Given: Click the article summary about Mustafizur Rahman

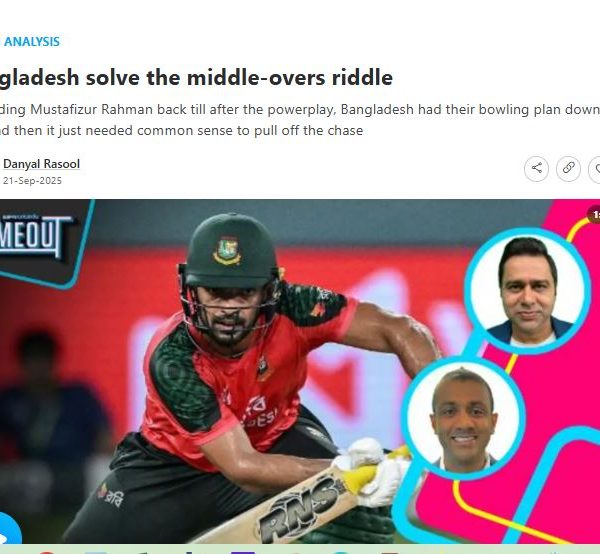Looking at the screenshot, I should pyautogui.click(x=300, y=120).
